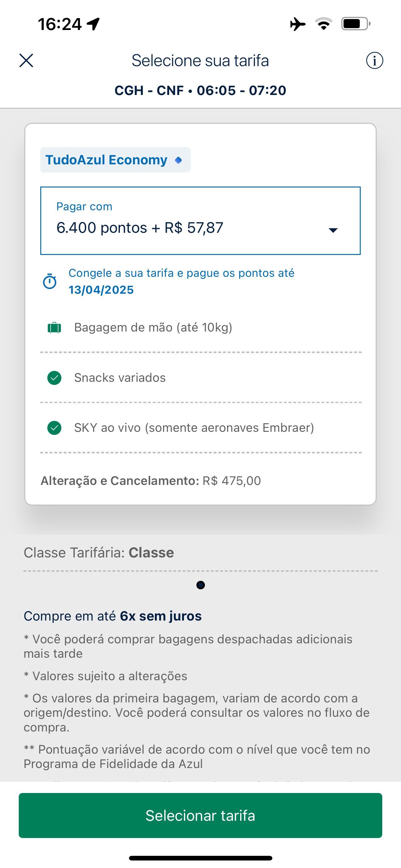The width and height of the screenshot is (401, 868).
Task: Tap the Selecionar tarifa button
Action: click(200, 816)
